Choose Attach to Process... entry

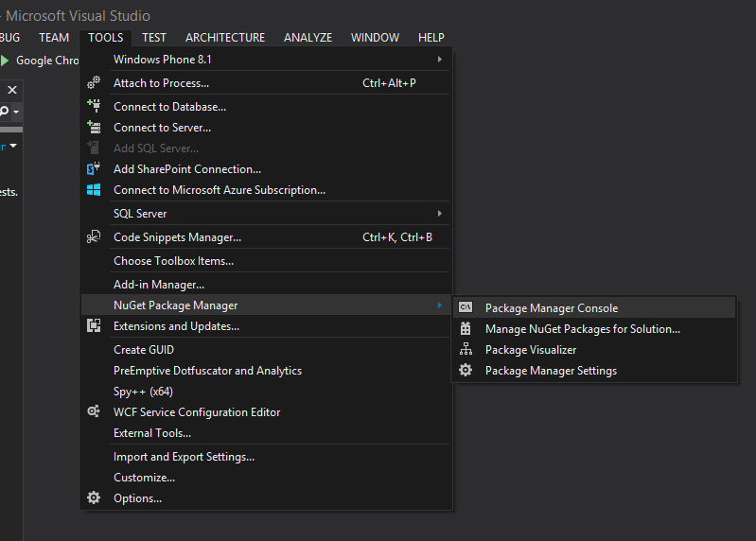[266, 83]
